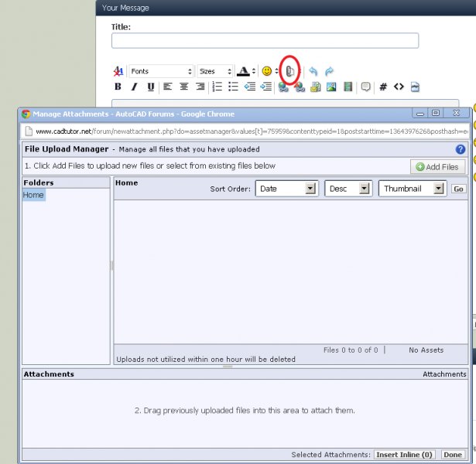This screenshot has height=464, width=476.
Task: Click the "Uploads not utilized within one hour" notice
Action: (x=206, y=360)
